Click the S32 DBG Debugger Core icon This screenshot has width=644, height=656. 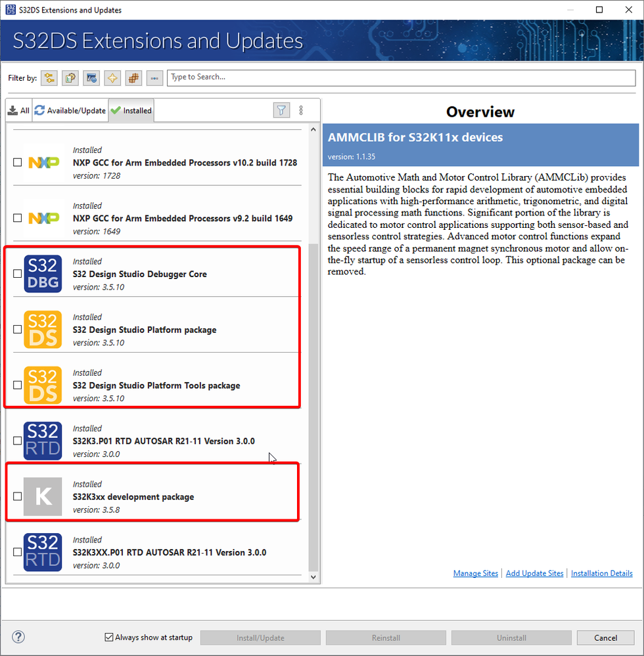43,274
